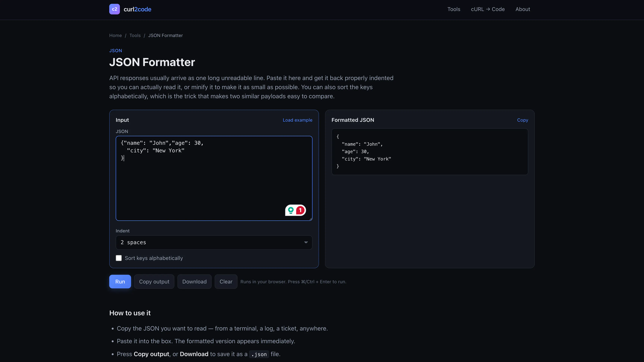Go to cURL → Code page
Viewport: 644px width, 362px height.
pos(488,9)
